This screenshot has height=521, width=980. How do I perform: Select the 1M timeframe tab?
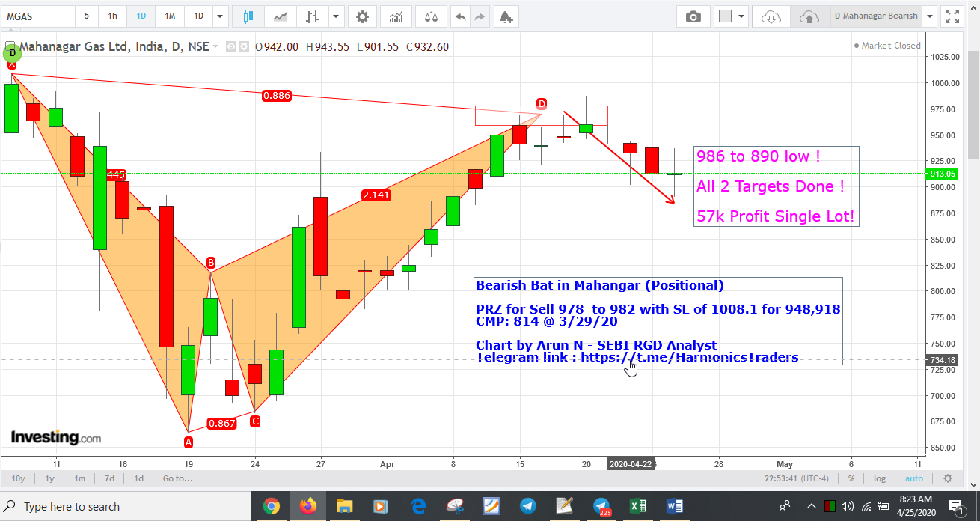click(169, 16)
